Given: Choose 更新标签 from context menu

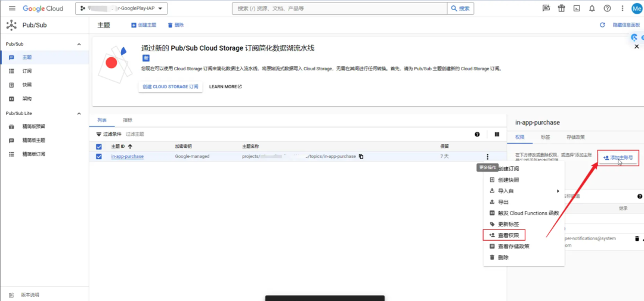Looking at the screenshot, I should pos(525,224).
